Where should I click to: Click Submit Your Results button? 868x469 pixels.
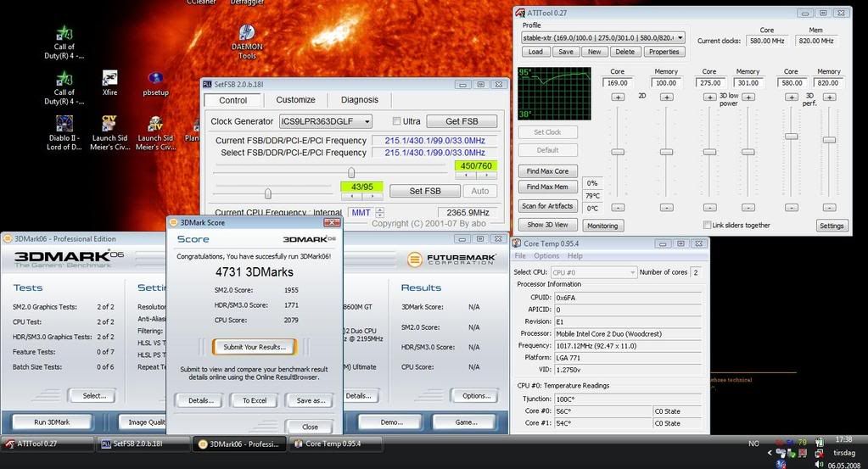tap(254, 347)
